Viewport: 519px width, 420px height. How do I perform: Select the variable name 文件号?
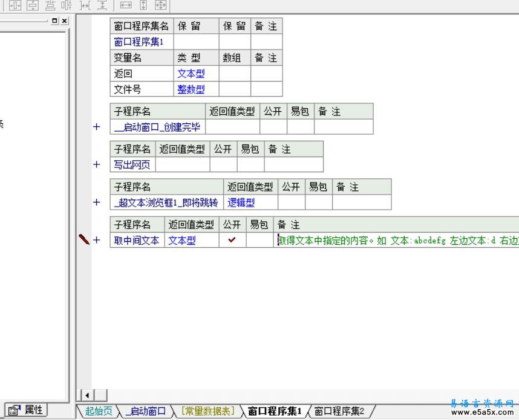tap(142, 89)
